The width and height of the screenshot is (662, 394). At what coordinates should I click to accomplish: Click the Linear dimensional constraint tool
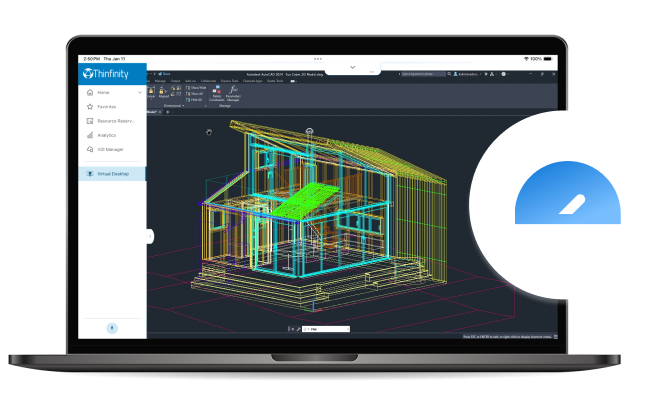coord(151,92)
